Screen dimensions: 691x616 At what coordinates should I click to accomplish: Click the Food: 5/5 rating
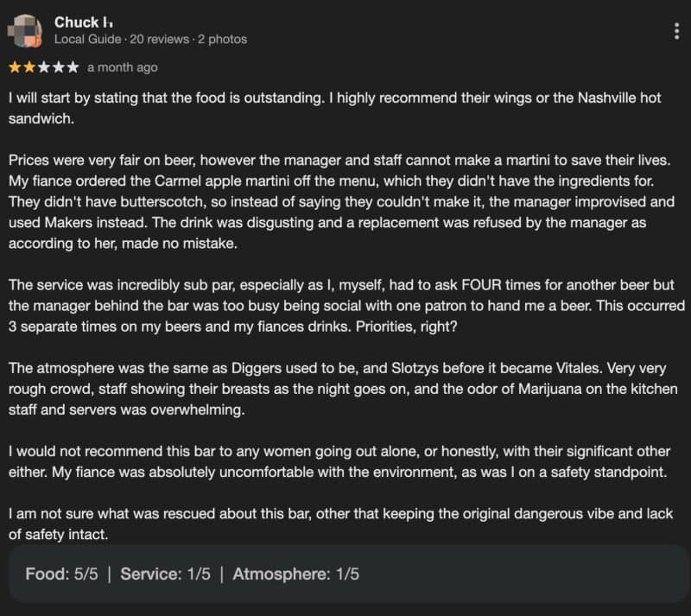tap(62, 574)
